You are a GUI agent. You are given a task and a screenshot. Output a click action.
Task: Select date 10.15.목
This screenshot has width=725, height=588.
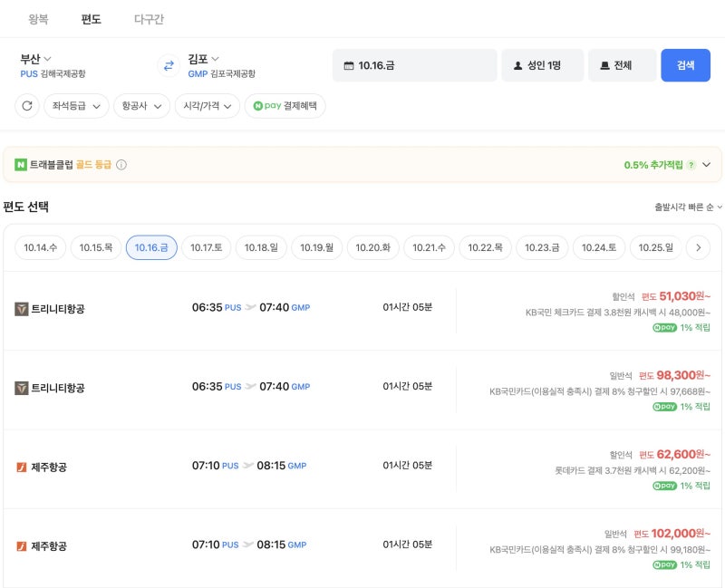[96, 247]
